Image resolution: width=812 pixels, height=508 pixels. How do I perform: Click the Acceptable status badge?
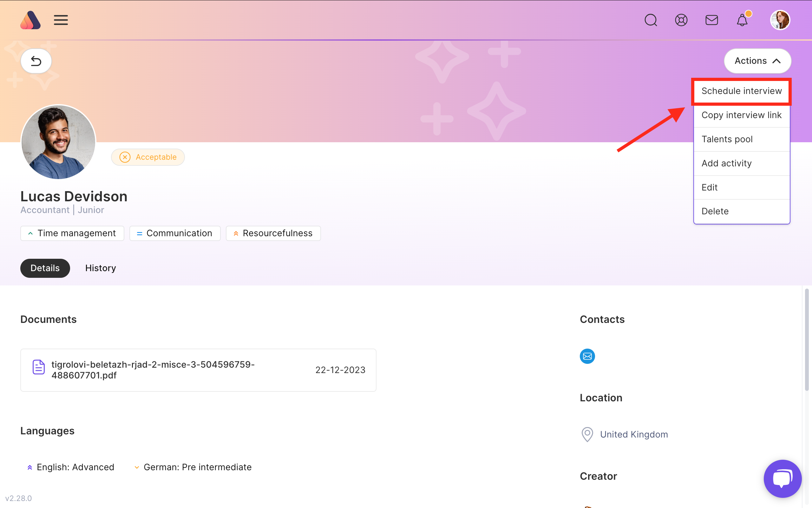pos(148,157)
